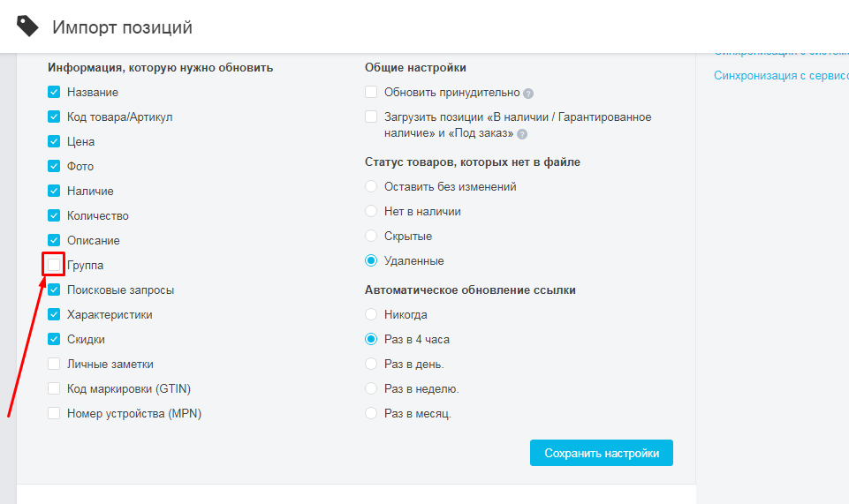Click the tag icon beside Импорт позиций
849x504 pixels.
coord(27,27)
